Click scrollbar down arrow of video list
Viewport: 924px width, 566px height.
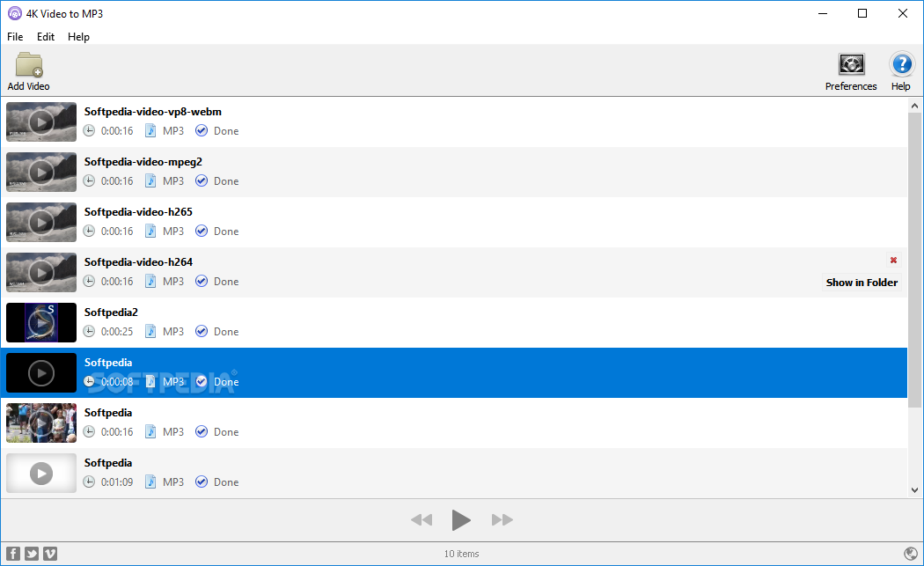pos(914,490)
